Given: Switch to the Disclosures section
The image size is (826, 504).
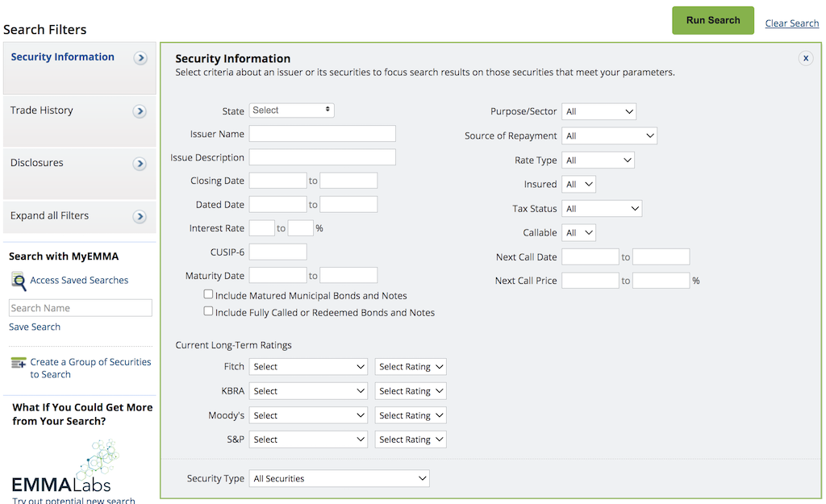Looking at the screenshot, I should click(x=39, y=163).
